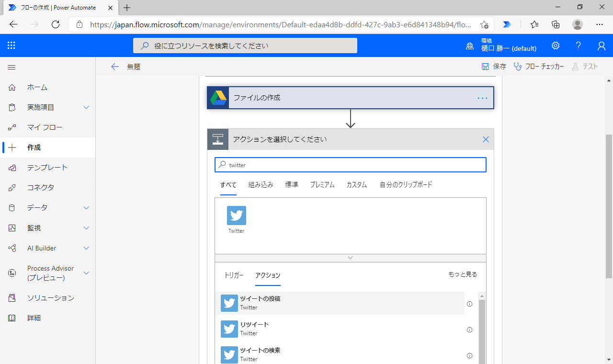Click the テンプレート icon in the sidebar
613x364 pixels.
[x=12, y=168]
